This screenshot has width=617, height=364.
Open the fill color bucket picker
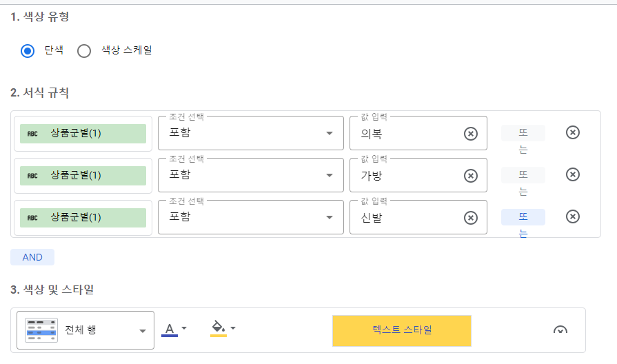point(223,329)
